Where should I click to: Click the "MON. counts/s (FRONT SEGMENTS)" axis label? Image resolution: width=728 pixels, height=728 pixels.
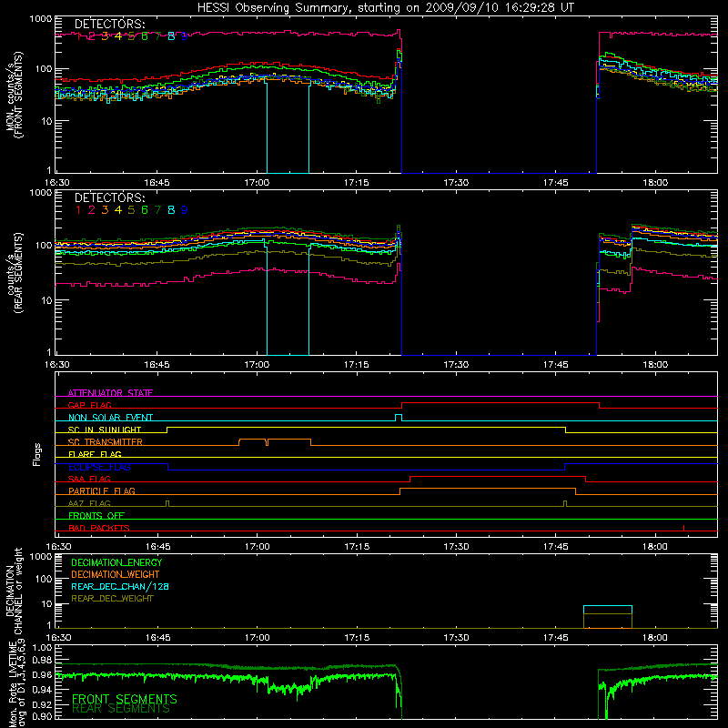point(15,95)
